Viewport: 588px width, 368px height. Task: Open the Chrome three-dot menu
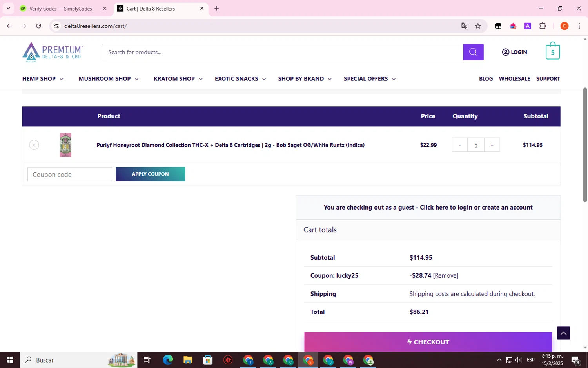coord(579,26)
